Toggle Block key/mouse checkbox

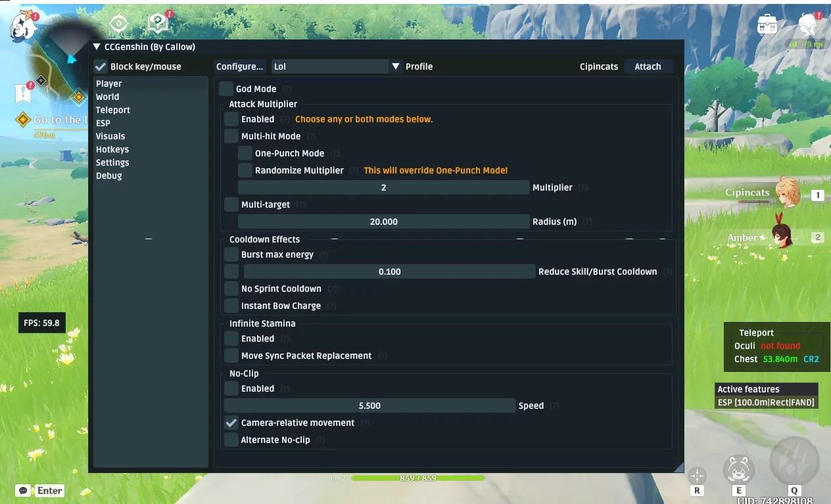coord(101,66)
